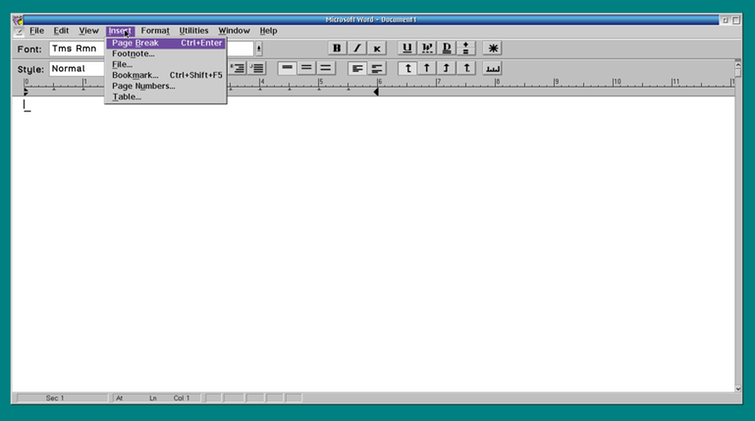
Task: Click the Font name box
Action: click(77, 49)
